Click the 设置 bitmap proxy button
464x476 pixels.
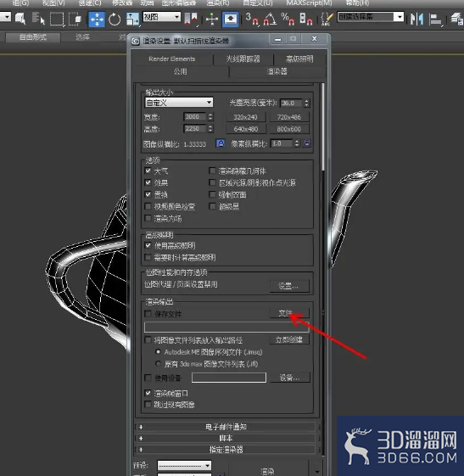click(289, 286)
